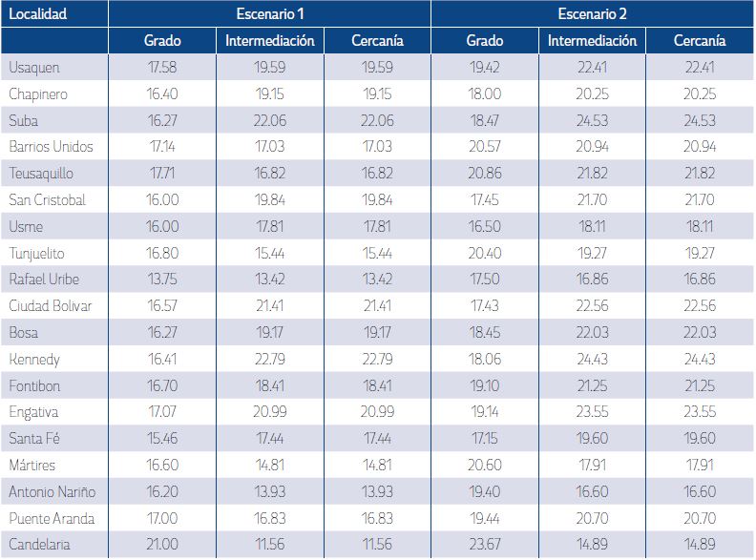Click Antonio Nariño's Escenario 1 Cercanía value 13.93
This screenshot has height=560, width=756.
click(x=377, y=492)
